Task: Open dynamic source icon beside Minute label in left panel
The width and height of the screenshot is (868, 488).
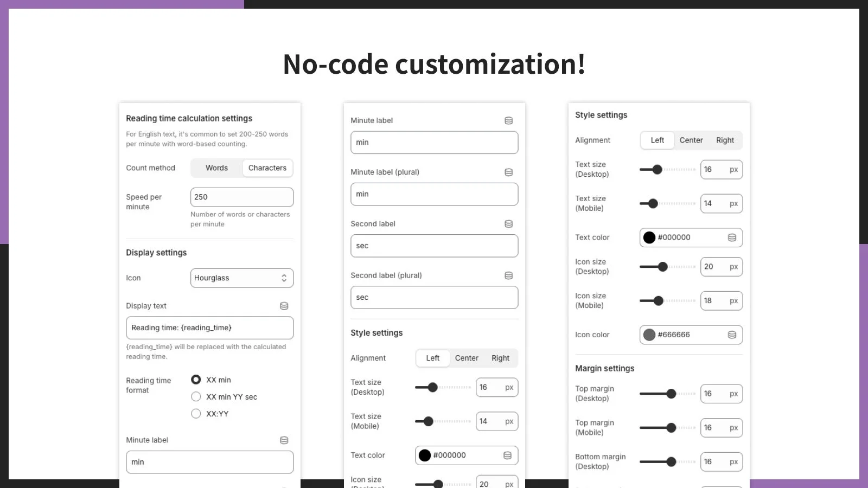Action: (x=284, y=440)
